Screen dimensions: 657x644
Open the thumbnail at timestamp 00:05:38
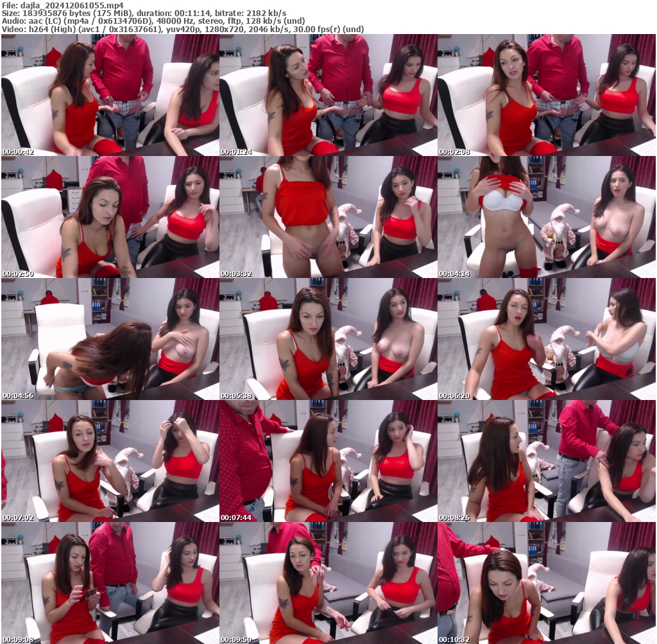coord(328,340)
